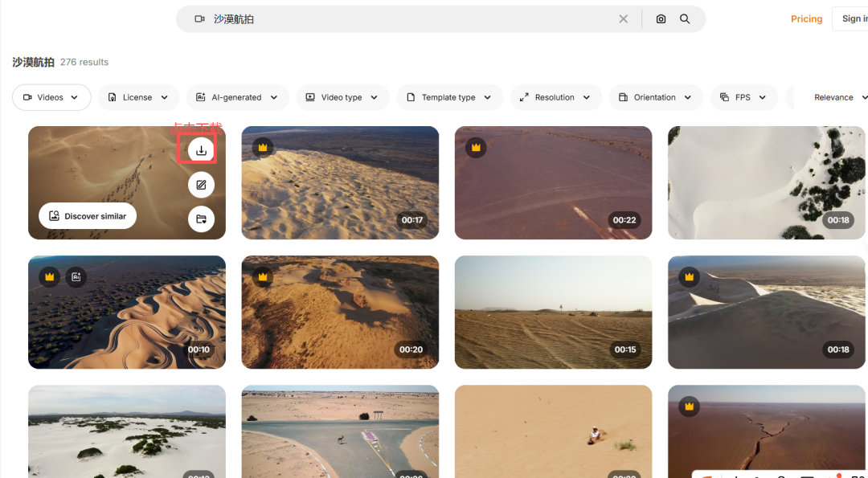
Task: Open the Pricing page link
Action: coord(806,19)
